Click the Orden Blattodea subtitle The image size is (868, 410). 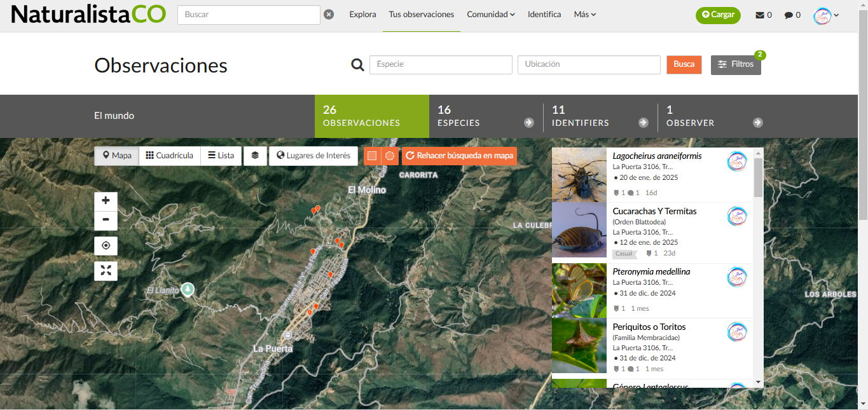639,222
